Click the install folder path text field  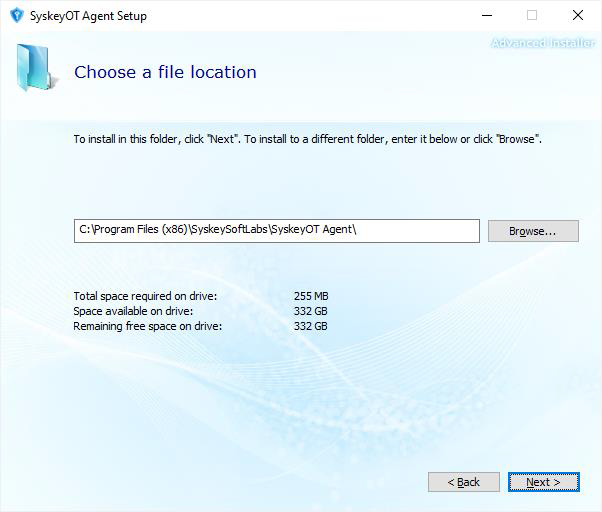point(277,231)
